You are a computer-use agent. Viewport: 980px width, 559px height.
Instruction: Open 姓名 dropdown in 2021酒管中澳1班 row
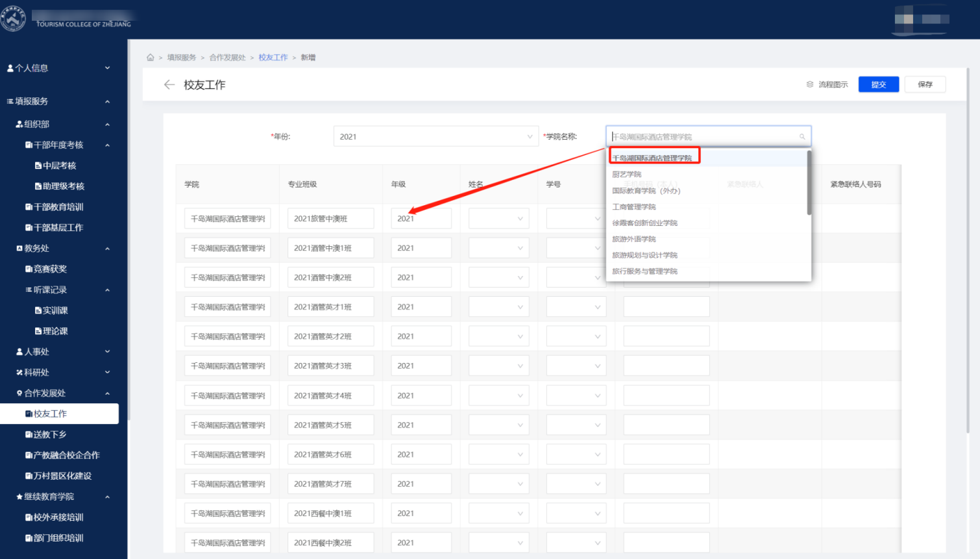click(x=499, y=248)
